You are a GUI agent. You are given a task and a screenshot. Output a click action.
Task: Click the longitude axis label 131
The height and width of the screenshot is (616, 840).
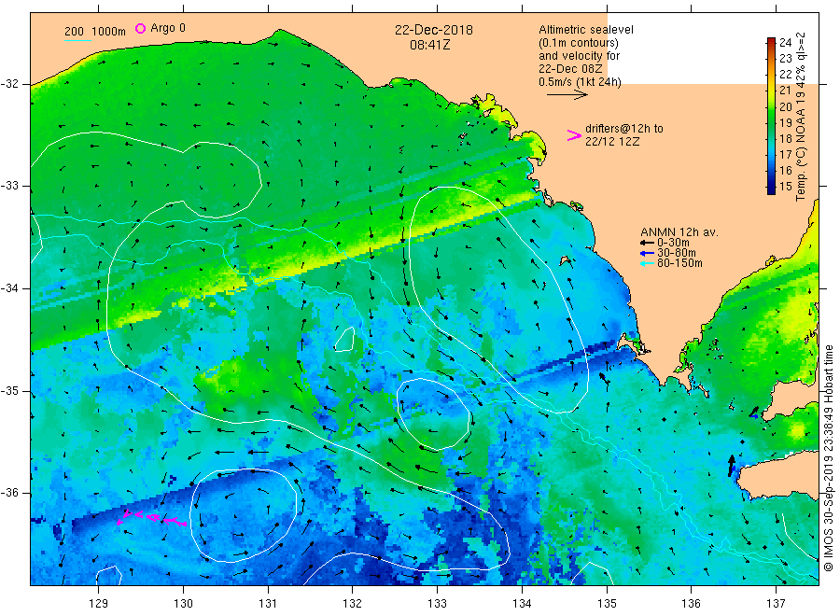click(268, 604)
